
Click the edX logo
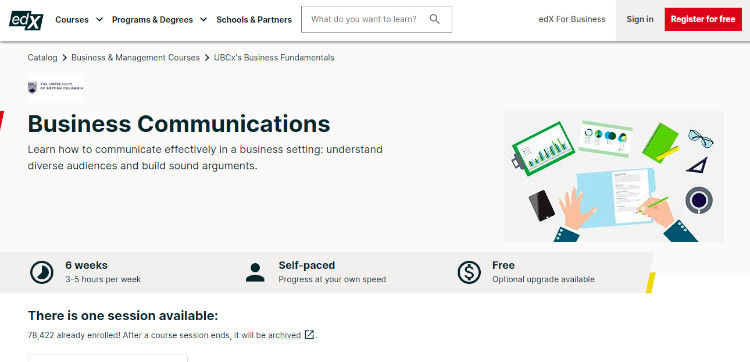26,20
